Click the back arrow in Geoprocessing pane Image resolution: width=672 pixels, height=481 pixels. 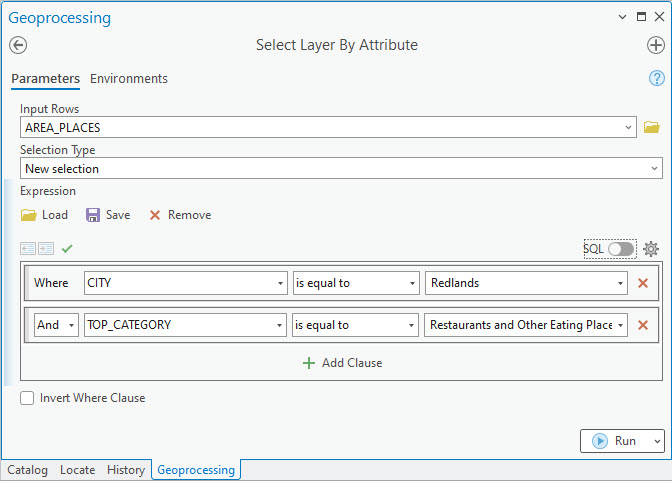(x=18, y=45)
